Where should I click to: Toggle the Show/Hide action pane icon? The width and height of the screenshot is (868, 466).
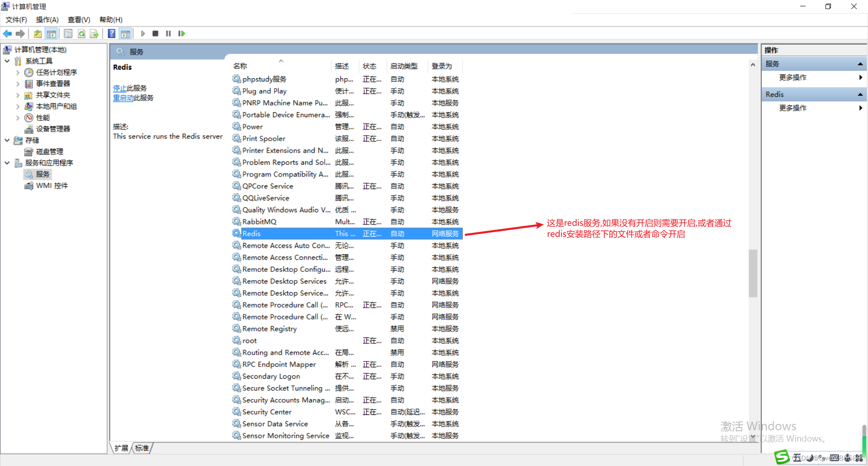point(125,33)
